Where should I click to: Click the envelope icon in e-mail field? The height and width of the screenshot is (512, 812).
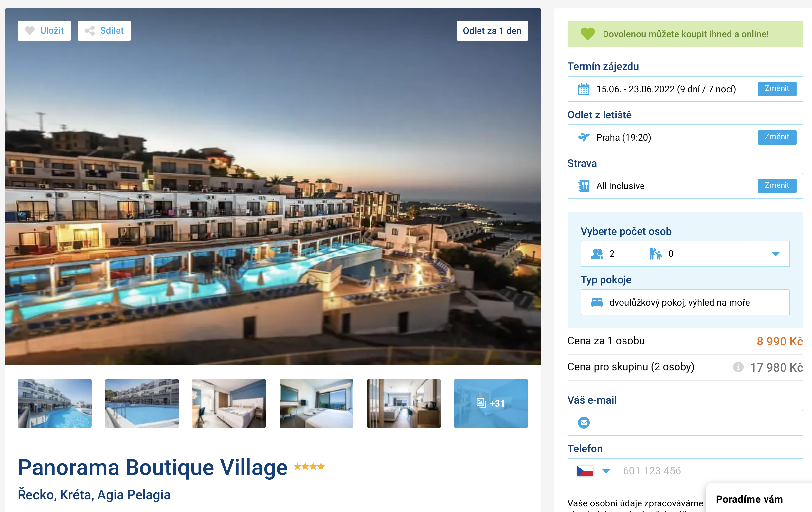click(x=584, y=422)
